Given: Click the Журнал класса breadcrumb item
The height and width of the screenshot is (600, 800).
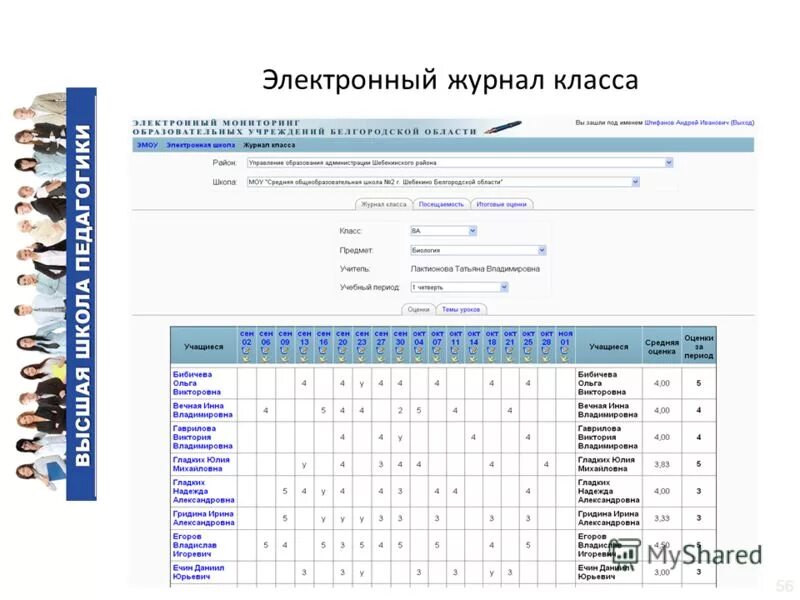Looking at the screenshot, I should (x=269, y=145).
